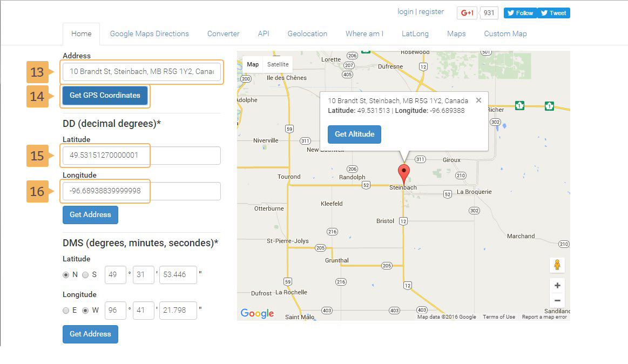This screenshot has height=364, width=628.
Task: Click the Twitter Follow button
Action: (x=520, y=13)
